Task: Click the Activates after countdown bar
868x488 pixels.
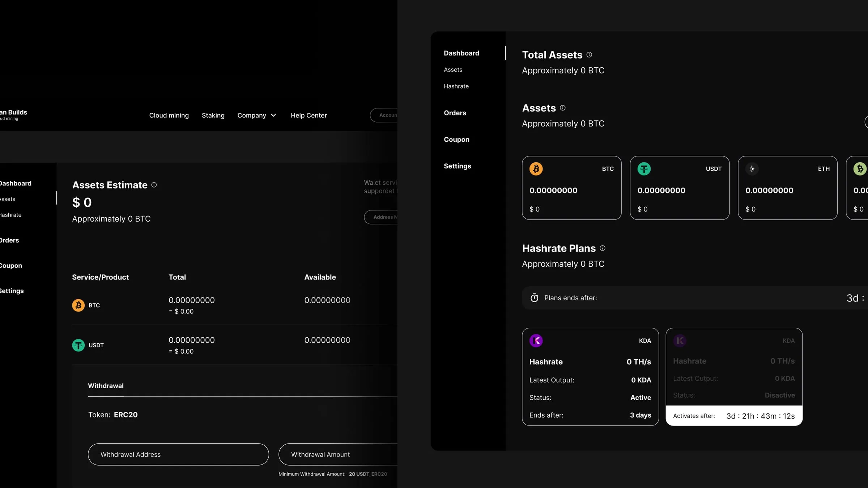Action: click(x=734, y=416)
